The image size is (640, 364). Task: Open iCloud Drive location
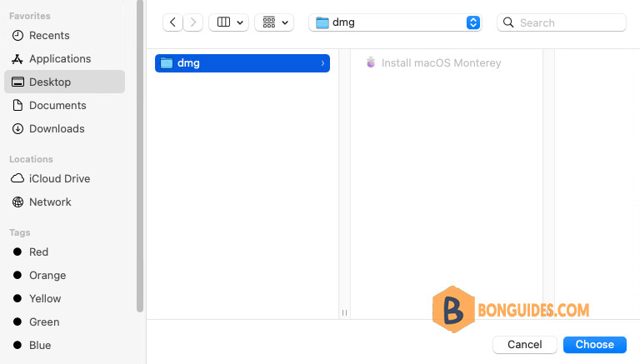[64, 179]
